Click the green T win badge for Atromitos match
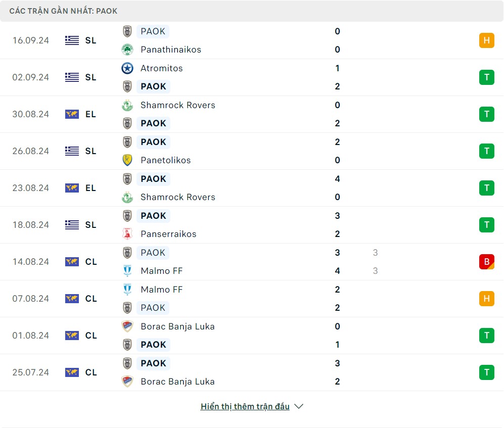504x428 pixels. 486,77
